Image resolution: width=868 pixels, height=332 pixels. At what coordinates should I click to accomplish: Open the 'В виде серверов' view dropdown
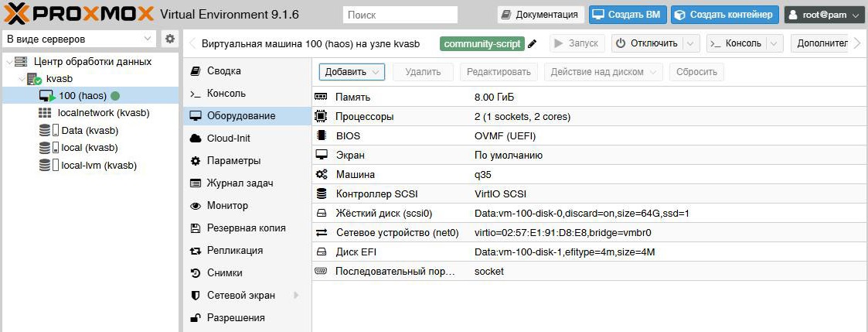(x=80, y=39)
